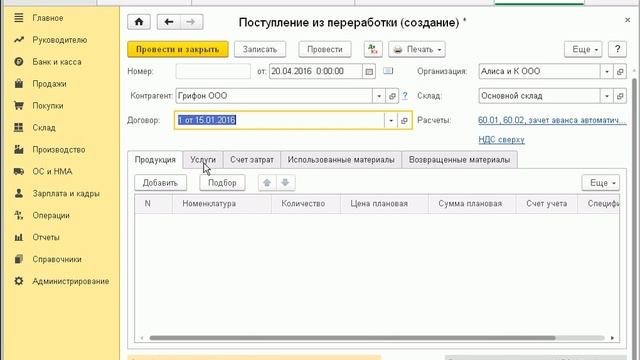This screenshot has width=640, height=360.
Task: Move row down with the down arrow
Action: pos(285,183)
